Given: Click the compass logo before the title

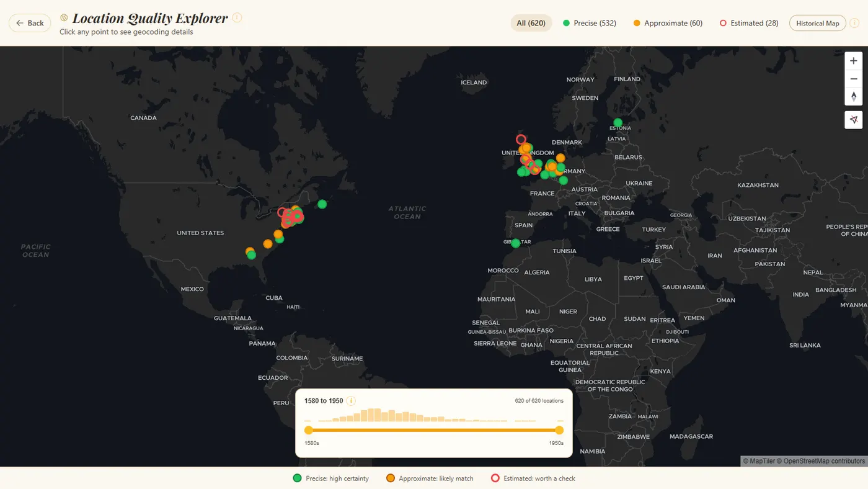Looking at the screenshot, I should coord(64,17).
